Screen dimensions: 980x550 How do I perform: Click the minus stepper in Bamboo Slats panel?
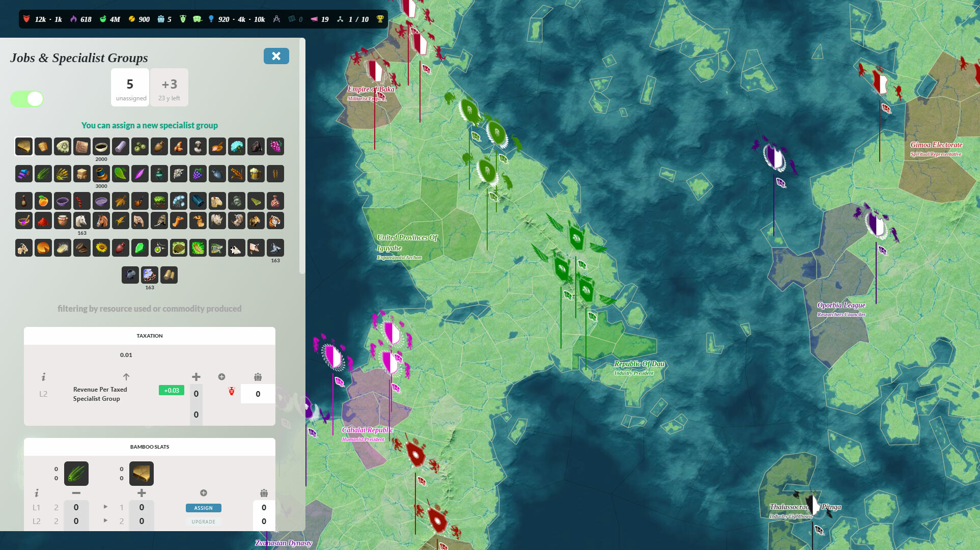(76, 493)
